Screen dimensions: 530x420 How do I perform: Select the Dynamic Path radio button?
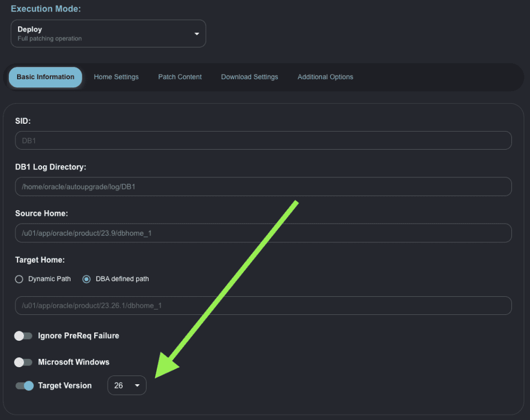(x=19, y=279)
